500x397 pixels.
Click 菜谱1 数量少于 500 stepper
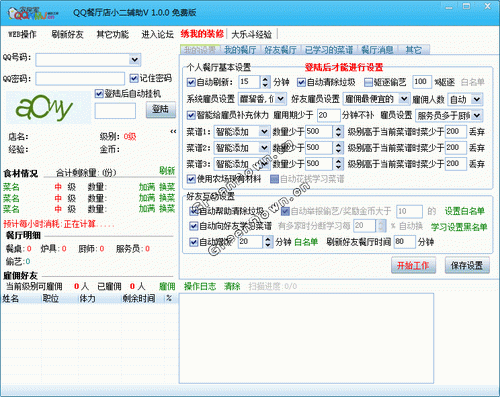[x=339, y=132]
